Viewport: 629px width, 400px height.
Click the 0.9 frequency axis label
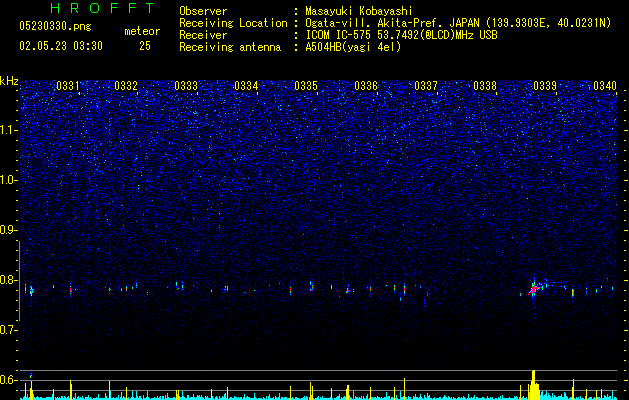[x=9, y=230]
